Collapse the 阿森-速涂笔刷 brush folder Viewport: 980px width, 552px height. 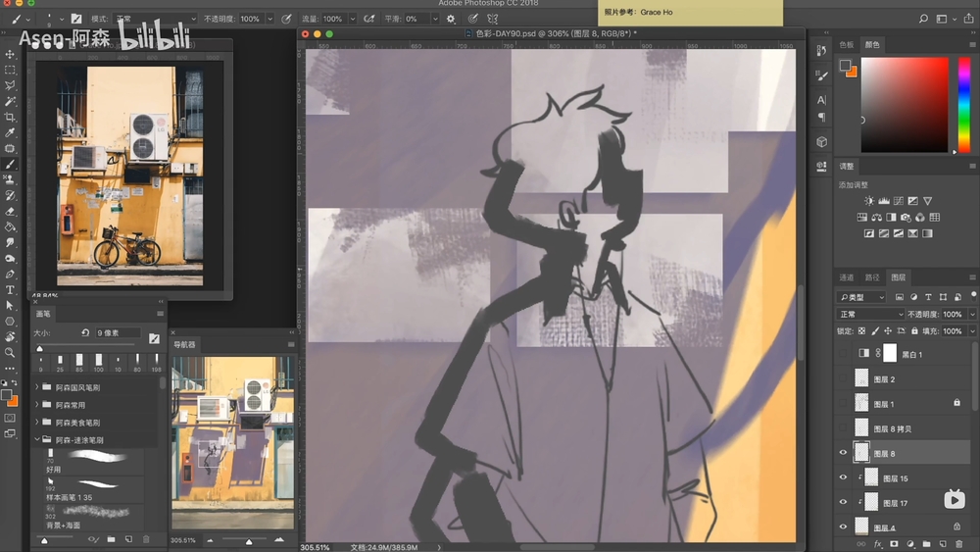[38, 440]
